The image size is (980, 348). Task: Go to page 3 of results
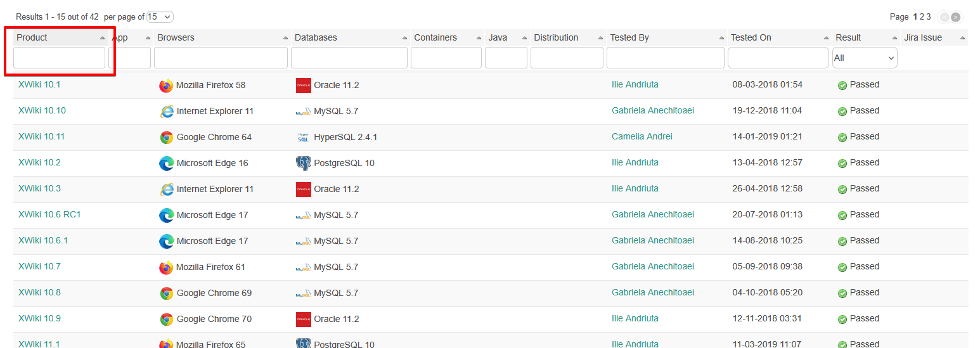click(x=929, y=17)
